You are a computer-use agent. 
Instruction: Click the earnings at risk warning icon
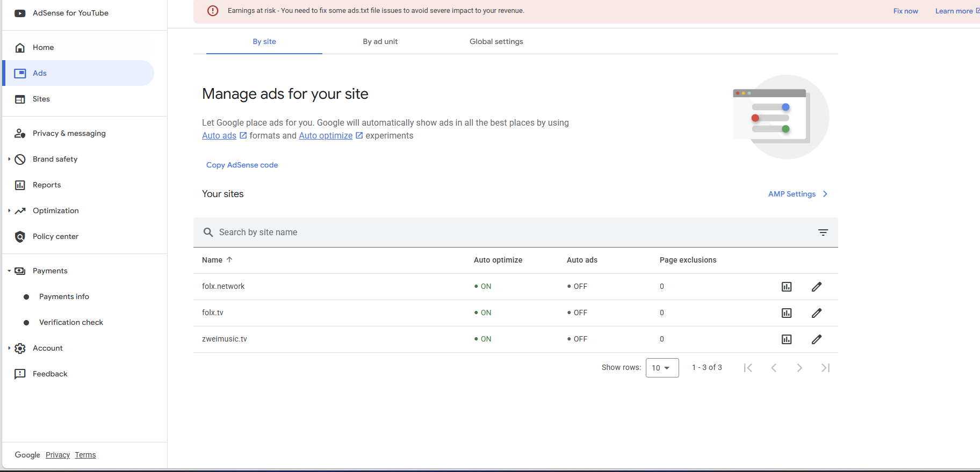(x=213, y=11)
